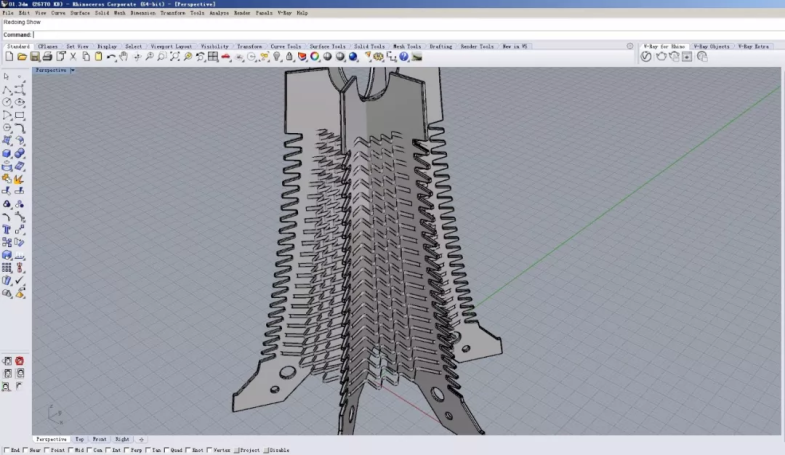Click the Open file folder icon

click(x=21, y=57)
